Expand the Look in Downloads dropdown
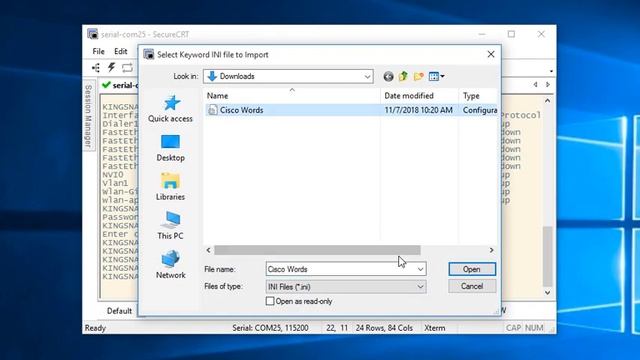The width and height of the screenshot is (640, 360). coord(367,76)
